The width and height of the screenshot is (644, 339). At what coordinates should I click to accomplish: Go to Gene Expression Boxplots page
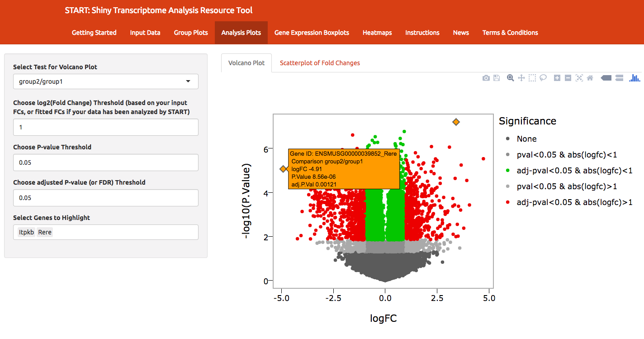point(312,33)
